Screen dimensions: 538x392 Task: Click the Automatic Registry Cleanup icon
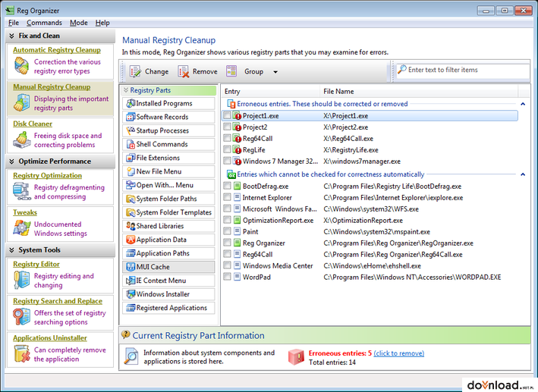[21, 65]
